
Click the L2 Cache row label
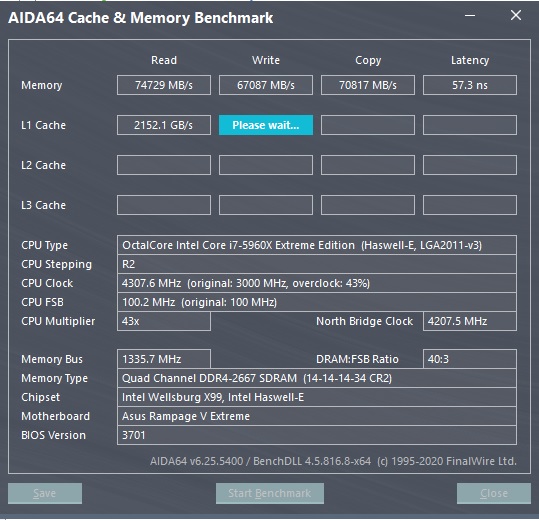click(x=43, y=165)
